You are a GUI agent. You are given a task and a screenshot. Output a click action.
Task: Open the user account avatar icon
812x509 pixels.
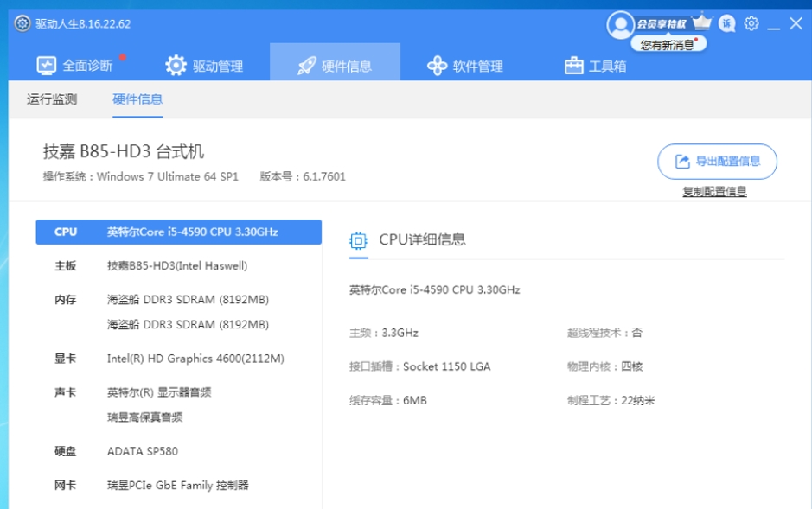pyautogui.click(x=620, y=25)
